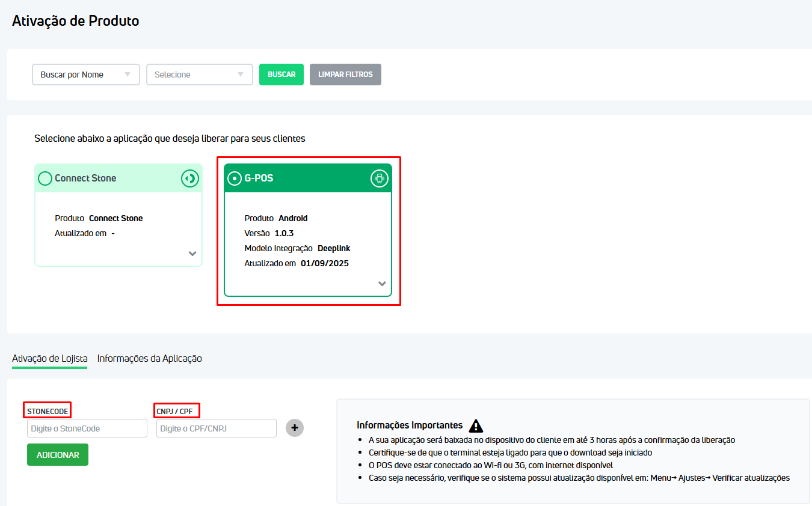This screenshot has height=506, width=812.
Task: Expand the G-POS card details chevron
Action: click(382, 284)
